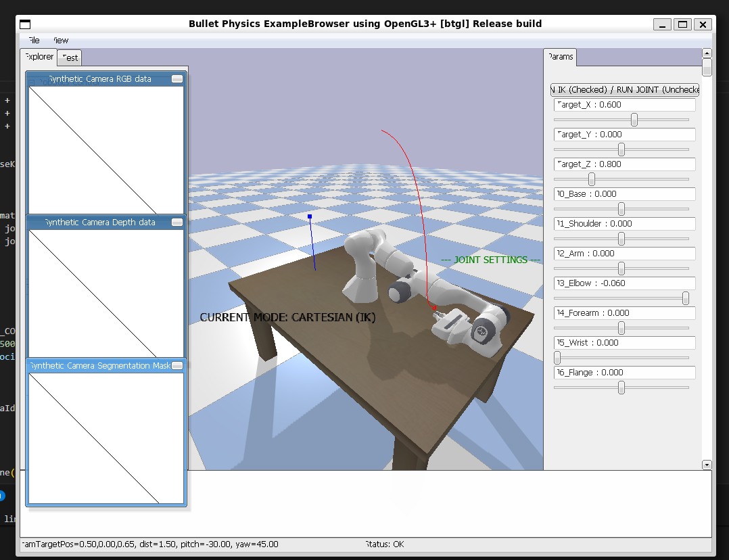Click the Target_Y value field
This screenshot has height=560, width=729.
[x=624, y=135]
